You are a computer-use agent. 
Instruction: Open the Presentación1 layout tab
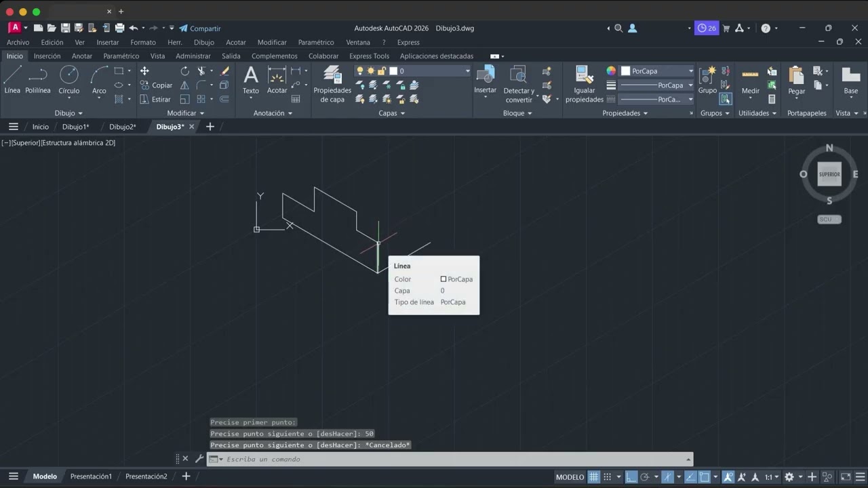point(91,476)
